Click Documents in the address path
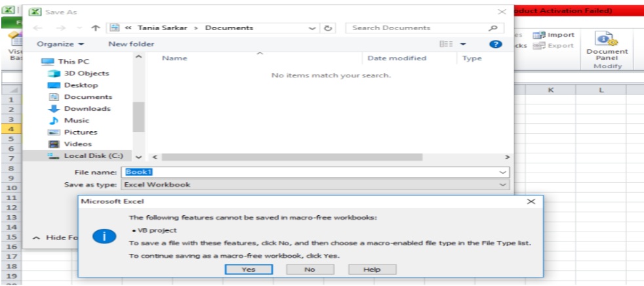Viewport: 644px width, 286px height. pyautogui.click(x=229, y=28)
